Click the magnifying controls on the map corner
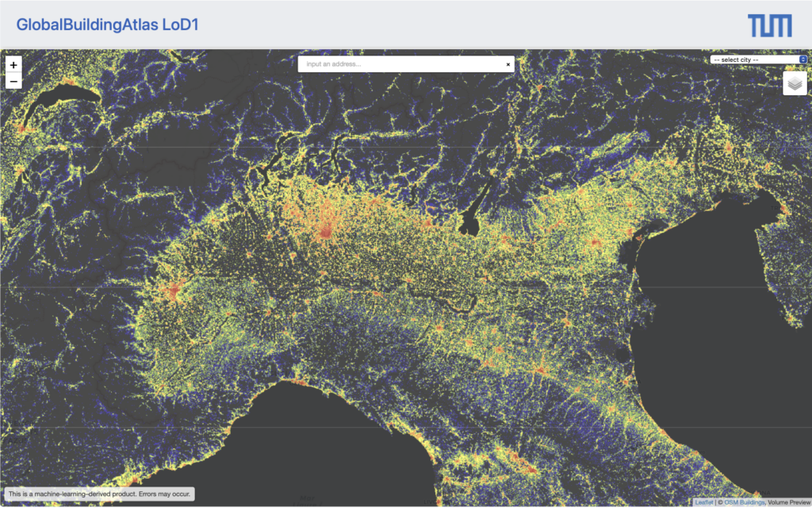This screenshot has height=508, width=812. click(x=13, y=71)
